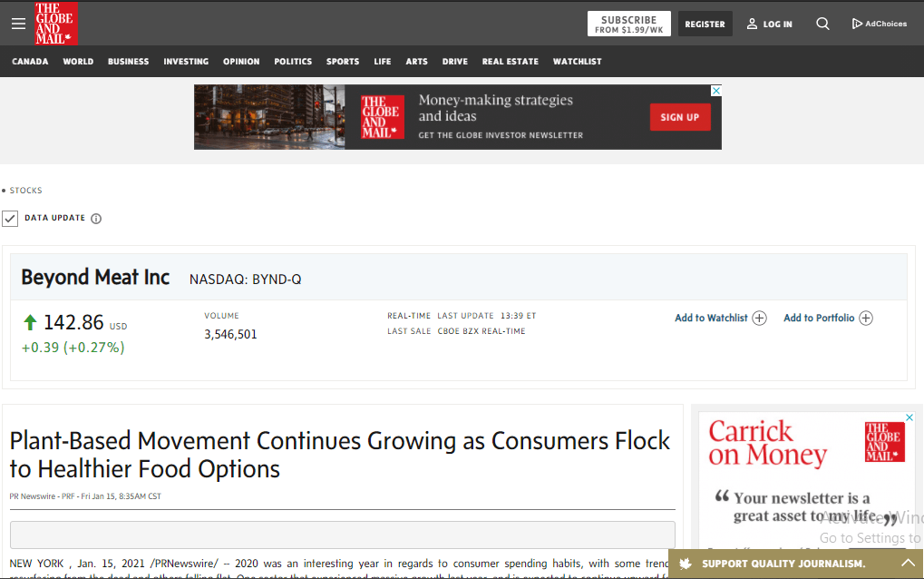Click the Subscribe from $1.99/wk button
Image resolution: width=924 pixels, height=579 pixels.
click(628, 24)
